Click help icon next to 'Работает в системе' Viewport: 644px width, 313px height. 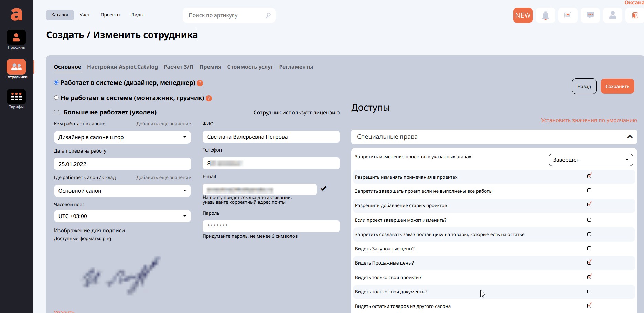coord(200,83)
